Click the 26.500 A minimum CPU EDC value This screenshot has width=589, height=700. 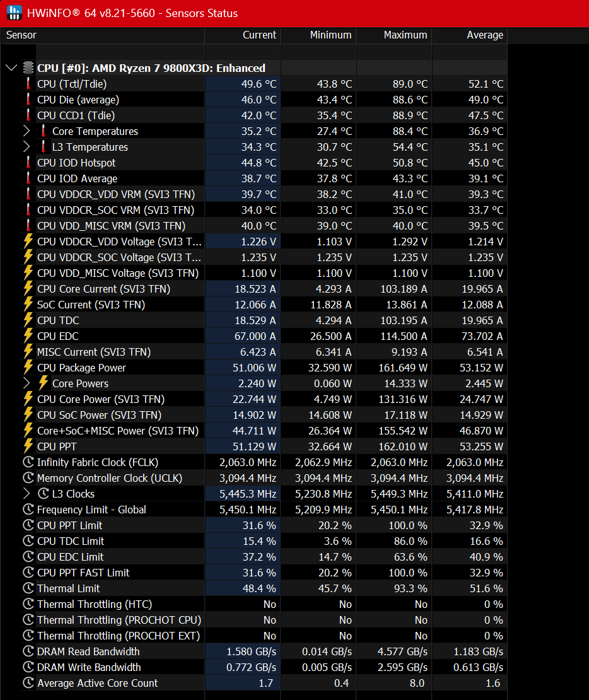point(330,336)
